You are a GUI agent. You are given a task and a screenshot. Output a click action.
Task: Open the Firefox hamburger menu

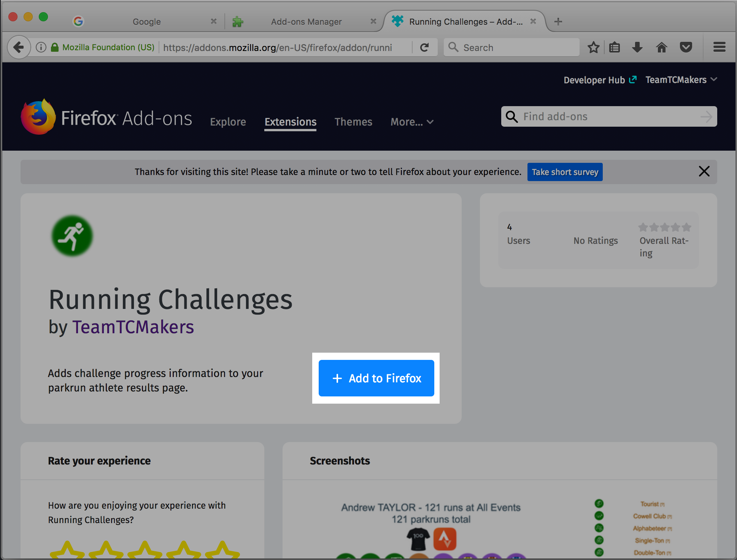coord(719,48)
